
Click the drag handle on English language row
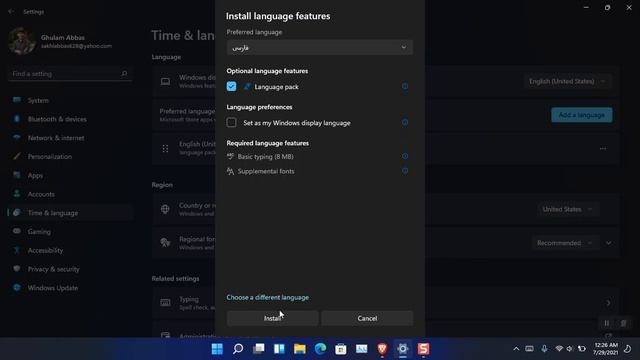click(165, 149)
